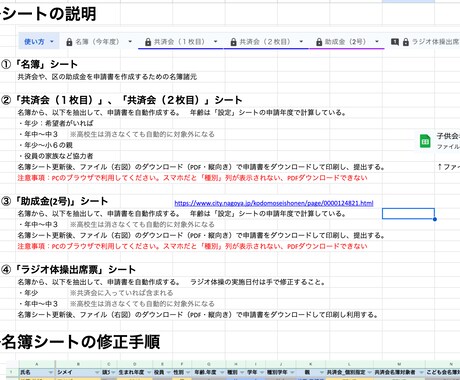Click the 名簿シートの修正手順 heading
The image size is (460, 380).
tap(80, 342)
